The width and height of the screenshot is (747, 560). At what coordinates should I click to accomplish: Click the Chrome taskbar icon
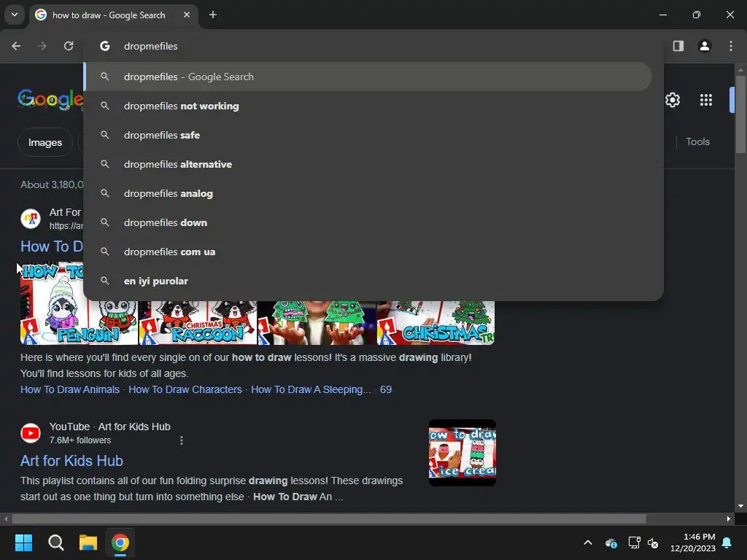pos(120,542)
